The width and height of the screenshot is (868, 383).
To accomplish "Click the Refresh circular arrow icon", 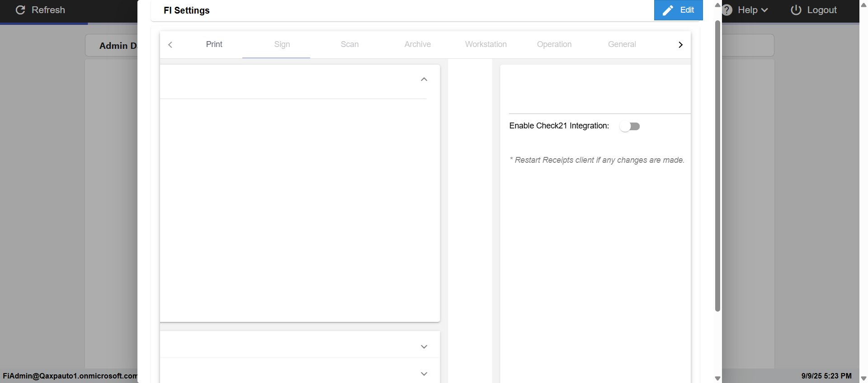I will pyautogui.click(x=20, y=10).
